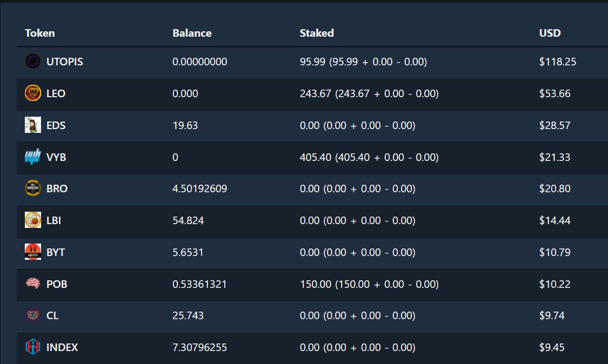Click the $9.74 USD value
Screen dimensions: 608x364
[552, 315]
